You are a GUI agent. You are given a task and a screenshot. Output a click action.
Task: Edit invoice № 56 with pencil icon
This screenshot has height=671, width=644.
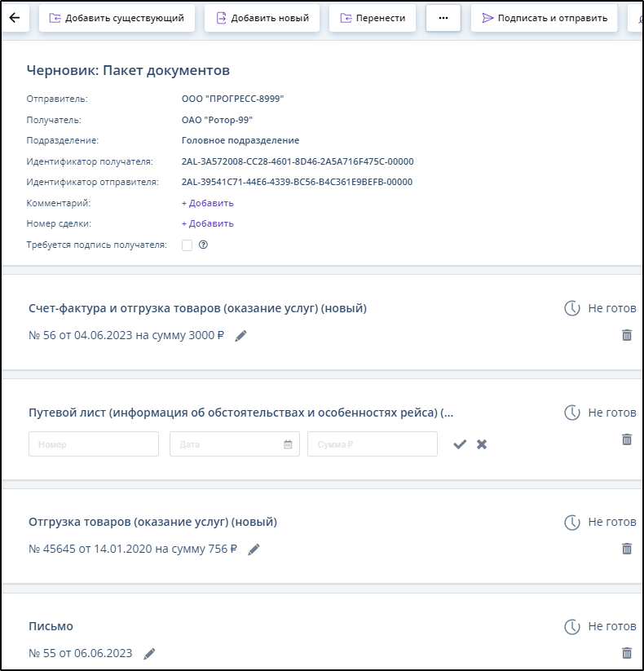(240, 336)
